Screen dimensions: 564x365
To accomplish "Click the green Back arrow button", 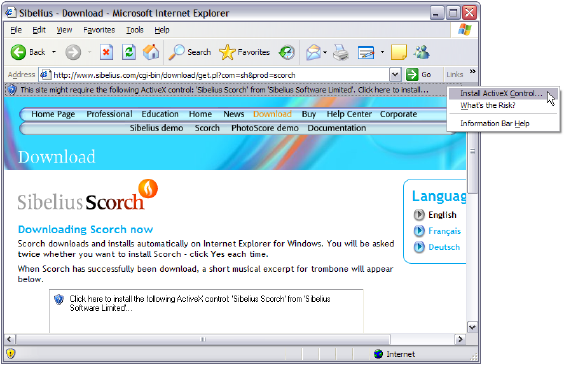I will (x=18, y=53).
